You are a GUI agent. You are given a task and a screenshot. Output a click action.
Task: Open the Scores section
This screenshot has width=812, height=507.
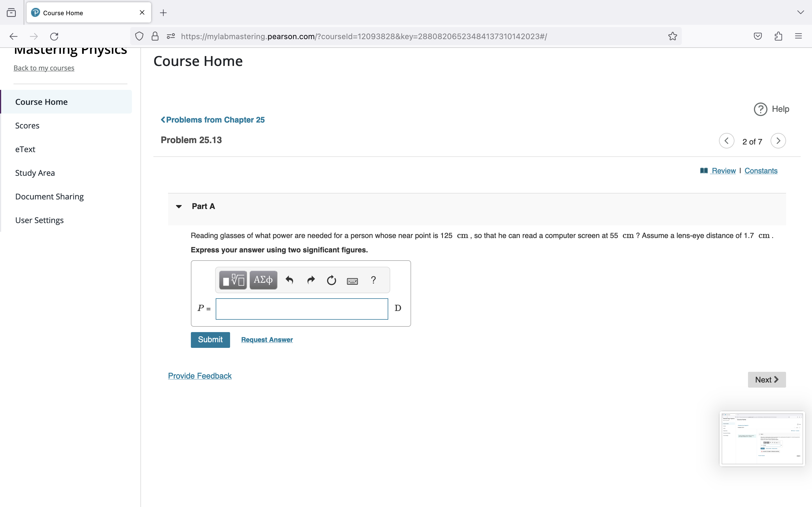tap(27, 125)
